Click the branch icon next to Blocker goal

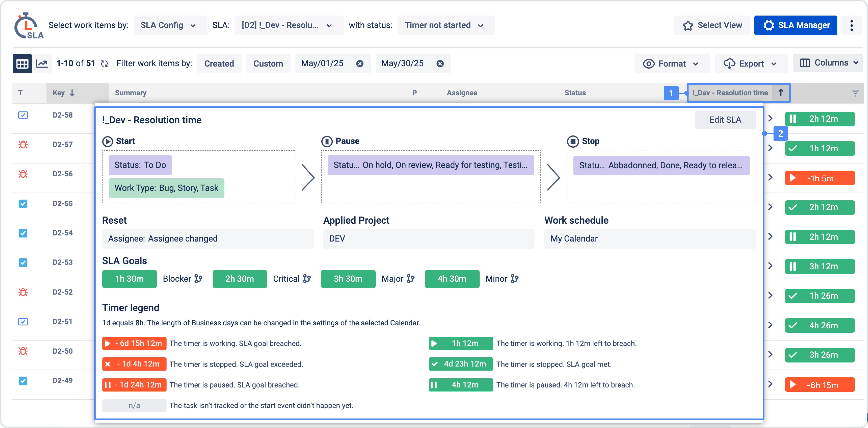point(198,279)
